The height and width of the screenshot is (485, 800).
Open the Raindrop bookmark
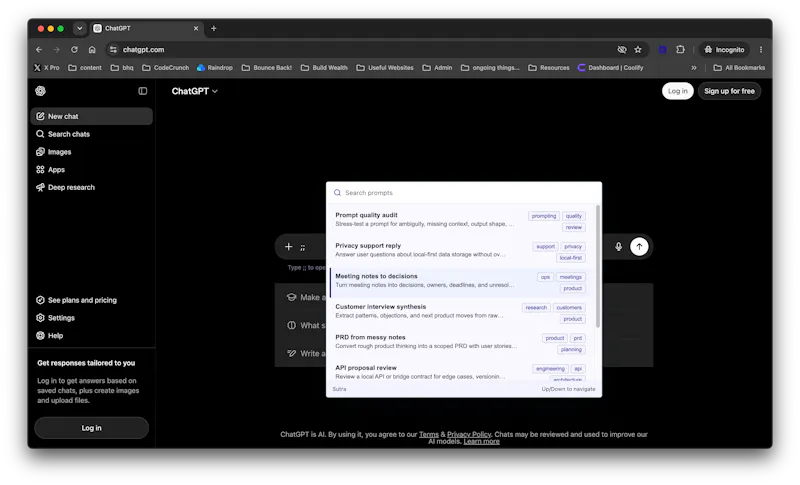214,67
